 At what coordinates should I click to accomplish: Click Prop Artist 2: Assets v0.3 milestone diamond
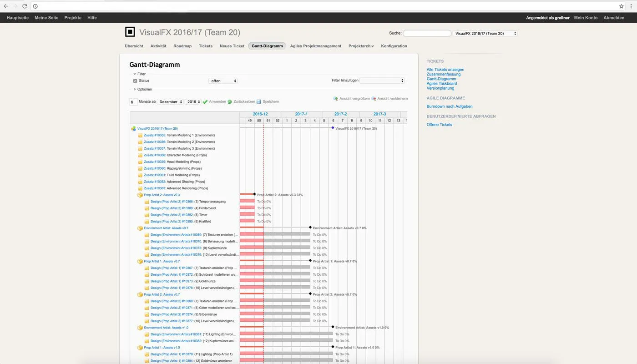254,194
